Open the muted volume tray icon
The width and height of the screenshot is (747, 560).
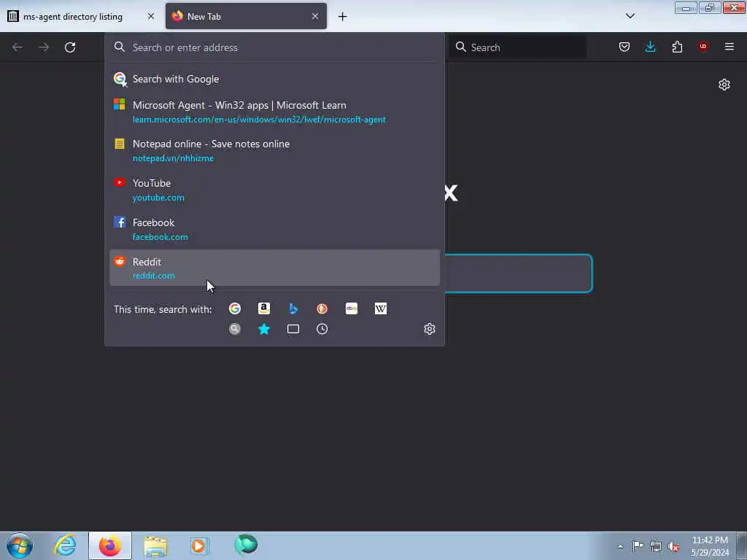point(673,546)
